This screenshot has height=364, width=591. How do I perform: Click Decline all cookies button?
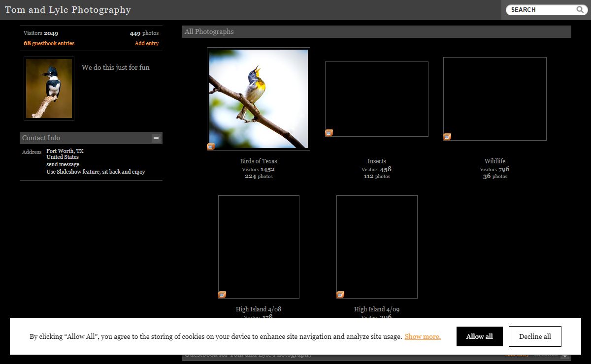tap(535, 336)
